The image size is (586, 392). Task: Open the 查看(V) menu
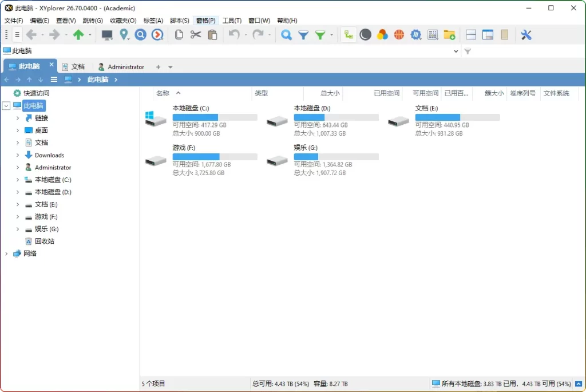tap(66, 21)
